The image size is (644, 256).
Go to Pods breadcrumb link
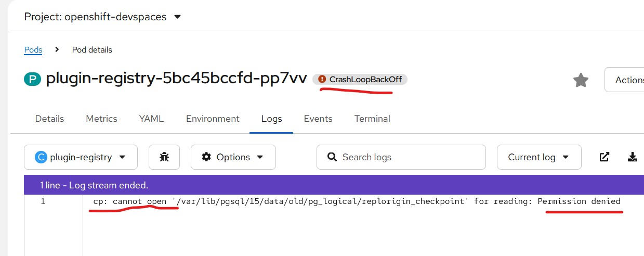pyautogui.click(x=33, y=50)
